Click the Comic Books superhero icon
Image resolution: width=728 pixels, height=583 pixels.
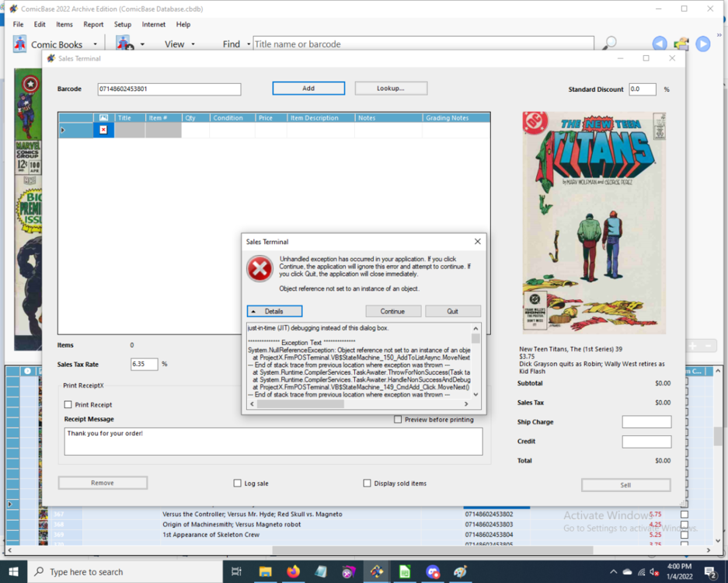click(x=19, y=44)
